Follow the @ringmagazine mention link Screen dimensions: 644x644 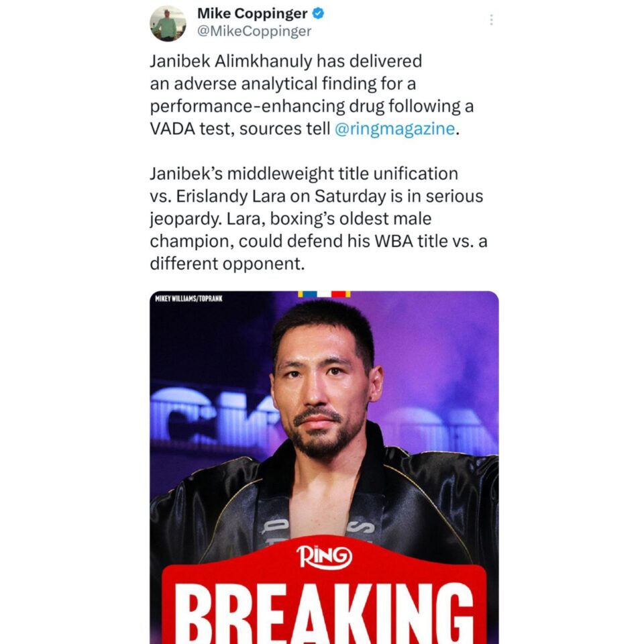(394, 129)
